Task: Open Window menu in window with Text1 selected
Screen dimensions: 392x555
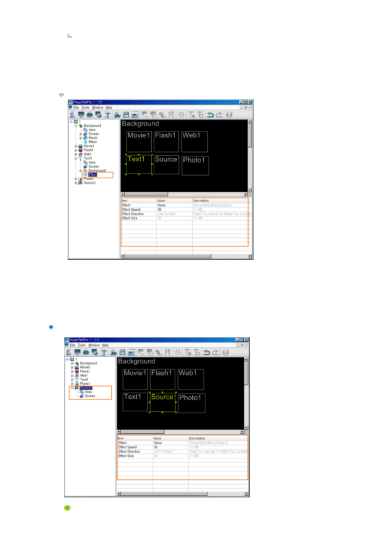Action: coord(98,107)
